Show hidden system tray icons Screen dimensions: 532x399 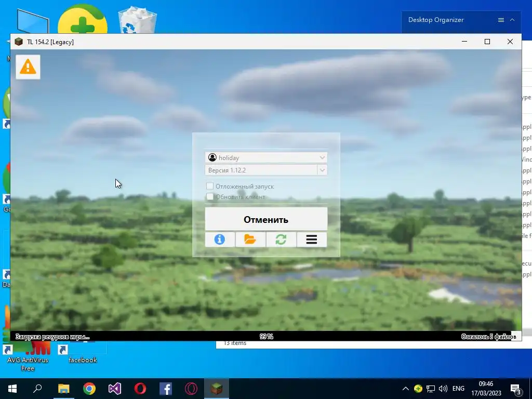(x=405, y=389)
